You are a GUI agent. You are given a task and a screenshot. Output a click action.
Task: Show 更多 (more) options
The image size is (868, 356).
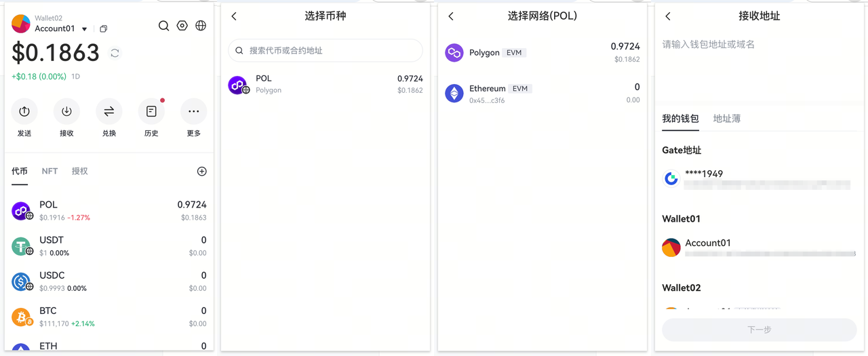coord(193,111)
